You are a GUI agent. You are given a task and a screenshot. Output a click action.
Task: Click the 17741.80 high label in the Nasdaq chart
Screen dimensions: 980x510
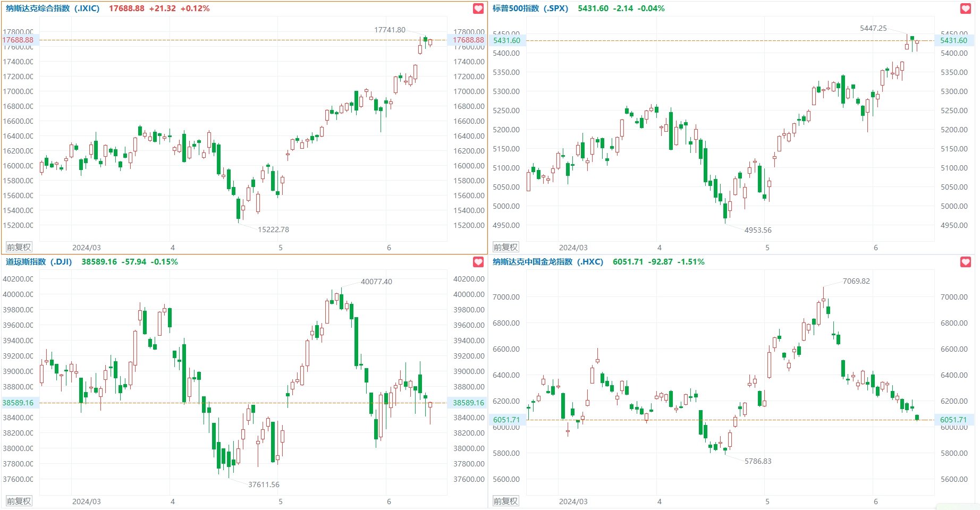point(390,30)
